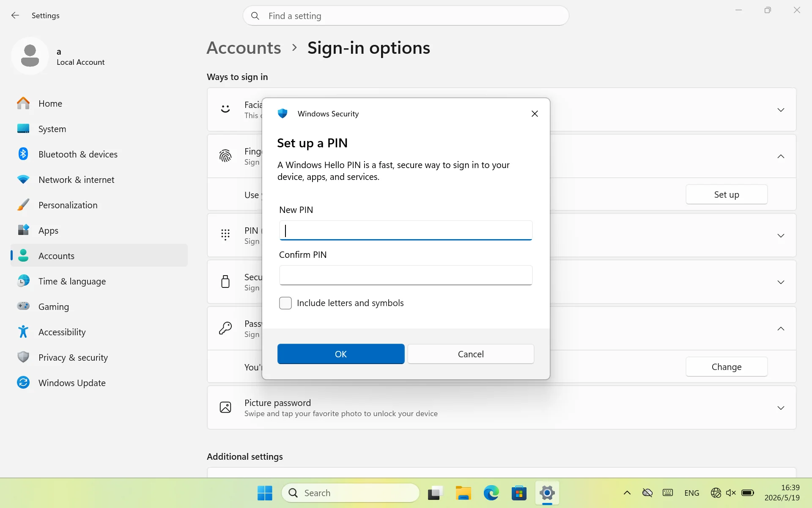Screen dimensions: 812x508
Task: Open the Windows Start menu
Action: point(265,493)
